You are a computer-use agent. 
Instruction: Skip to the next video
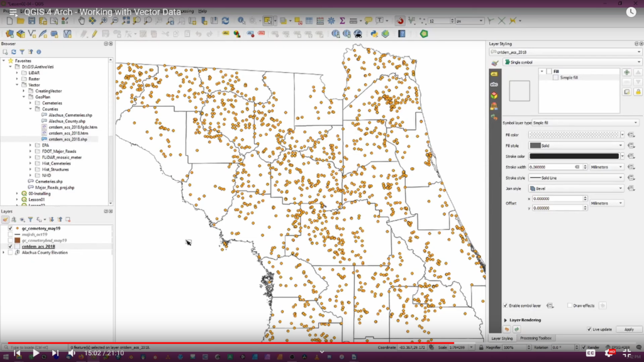(55, 353)
